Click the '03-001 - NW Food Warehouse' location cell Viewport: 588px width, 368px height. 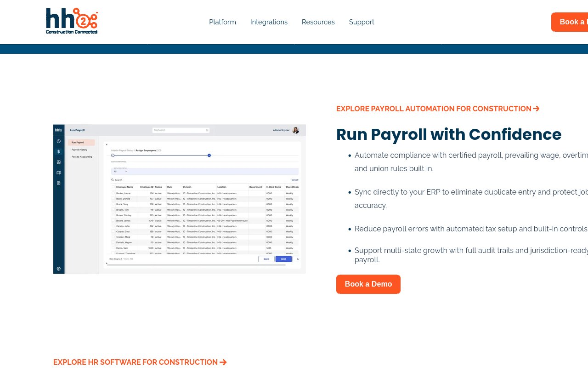click(x=232, y=221)
